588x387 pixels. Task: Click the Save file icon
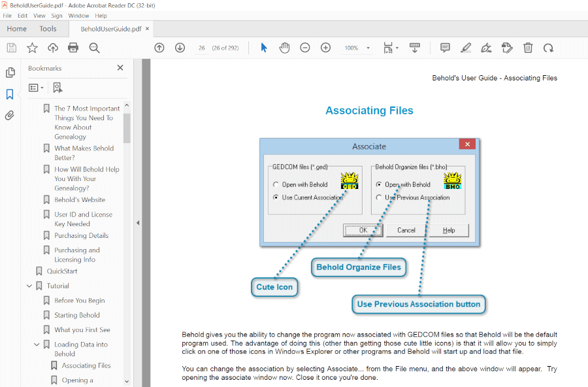point(12,48)
